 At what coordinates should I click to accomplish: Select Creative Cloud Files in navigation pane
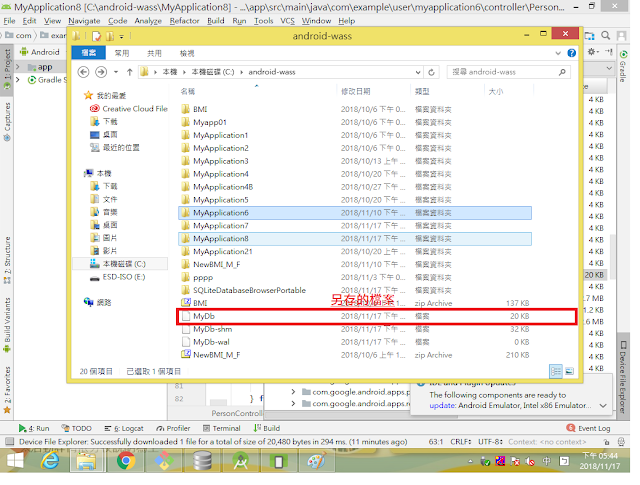(x=129, y=109)
